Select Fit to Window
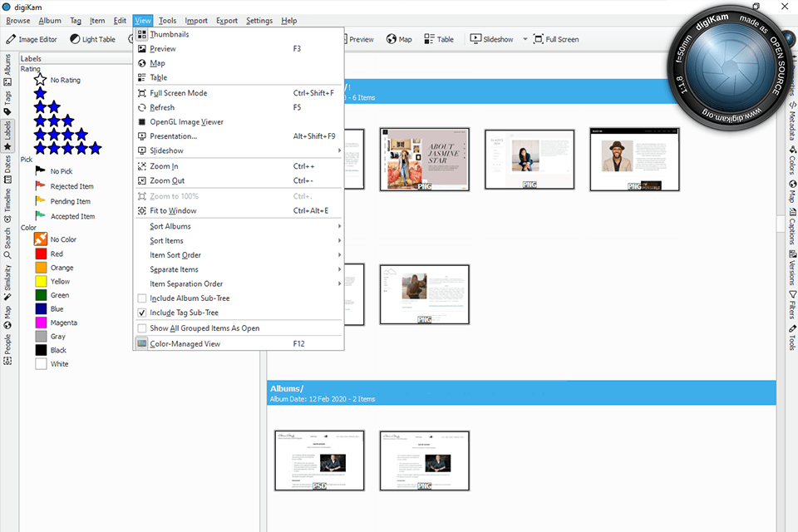Screen dimensions: 798x532 pos(239,211)
